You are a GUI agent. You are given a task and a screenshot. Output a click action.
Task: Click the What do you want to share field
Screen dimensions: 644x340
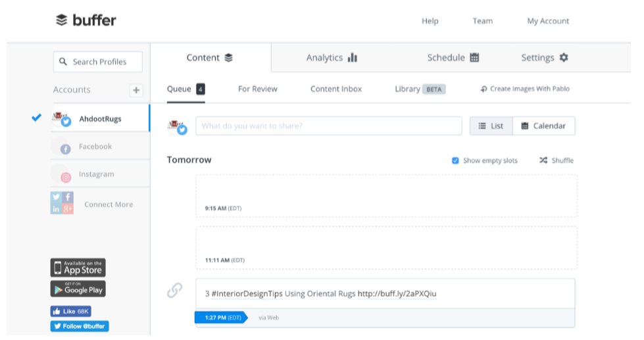pyautogui.click(x=328, y=126)
